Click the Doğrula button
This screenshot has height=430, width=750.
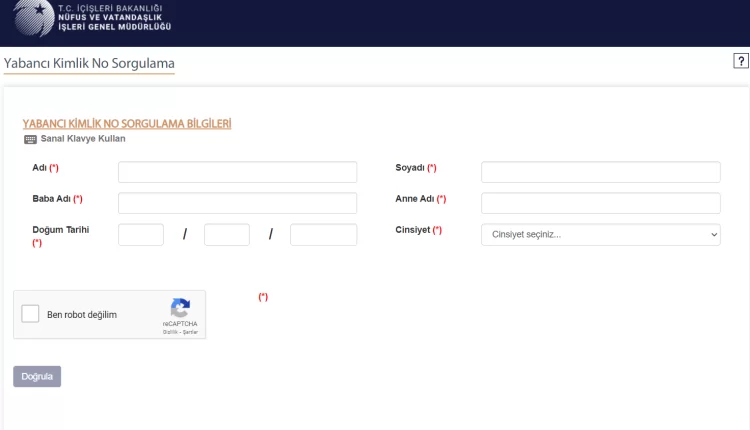37,376
